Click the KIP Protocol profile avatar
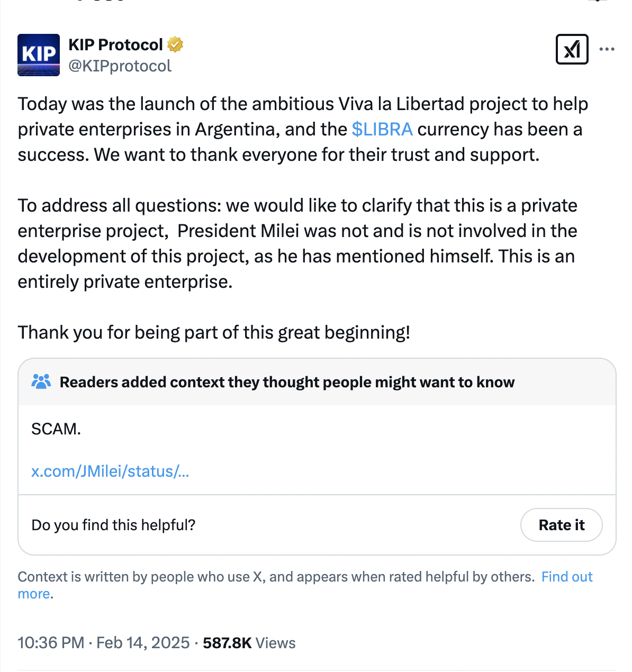Screen dimensions: 632x672 39,55
